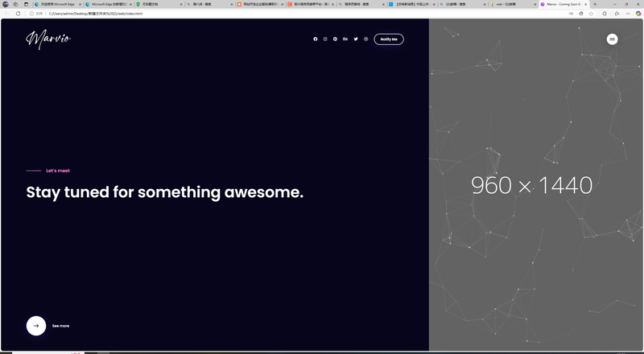Open the Instagram social icon

(325, 39)
